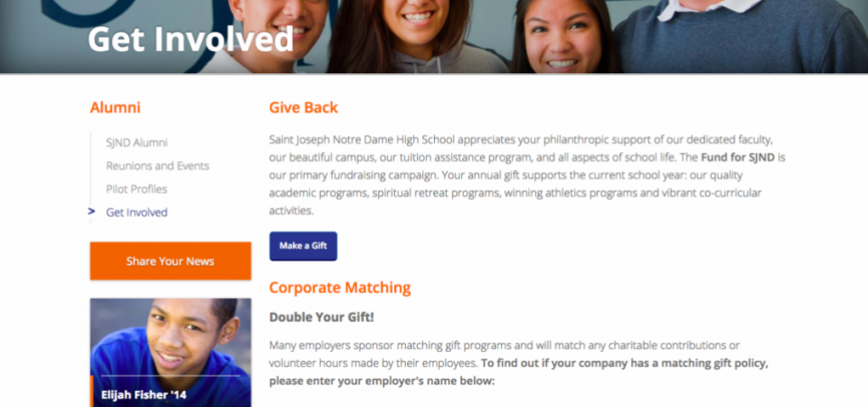
Task: Click the Make a Gift button
Action: click(304, 246)
